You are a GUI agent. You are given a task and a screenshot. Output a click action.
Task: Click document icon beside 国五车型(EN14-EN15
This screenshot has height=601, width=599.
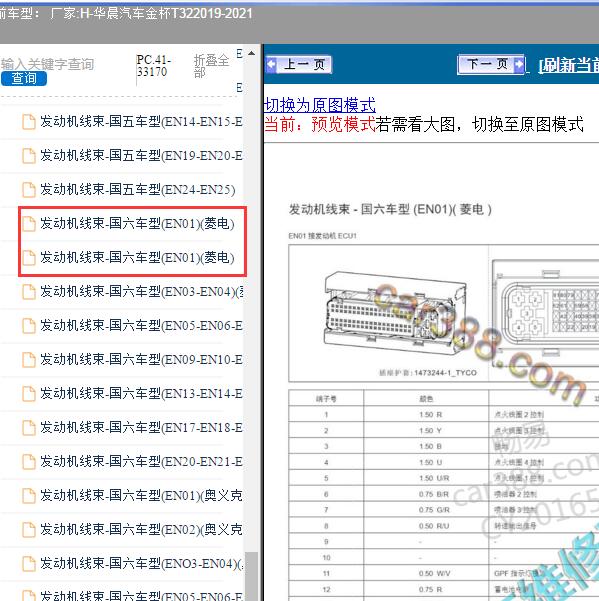(x=29, y=122)
